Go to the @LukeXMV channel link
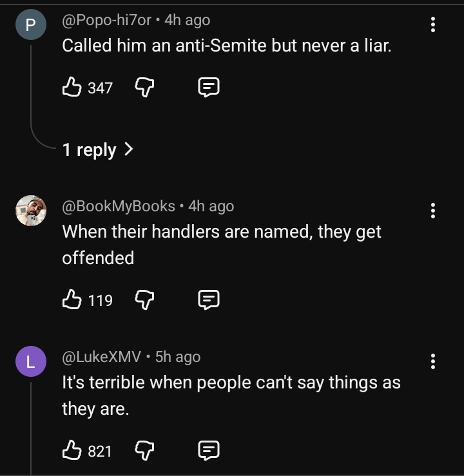Image resolution: width=464 pixels, height=476 pixels. (x=102, y=357)
